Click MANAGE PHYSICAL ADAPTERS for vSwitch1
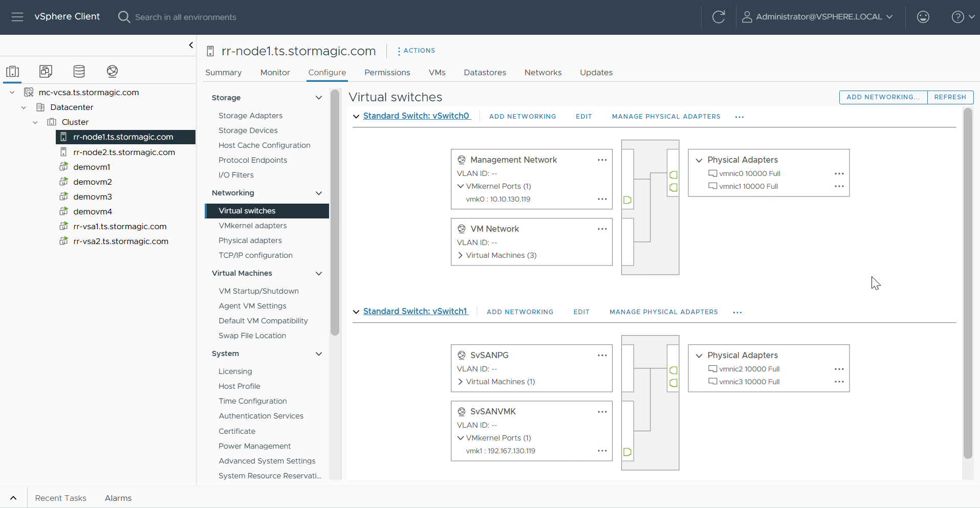This screenshot has height=508, width=980. 664,312
